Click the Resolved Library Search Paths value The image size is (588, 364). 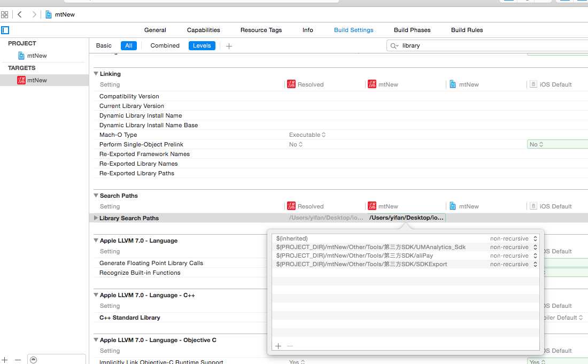(326, 218)
